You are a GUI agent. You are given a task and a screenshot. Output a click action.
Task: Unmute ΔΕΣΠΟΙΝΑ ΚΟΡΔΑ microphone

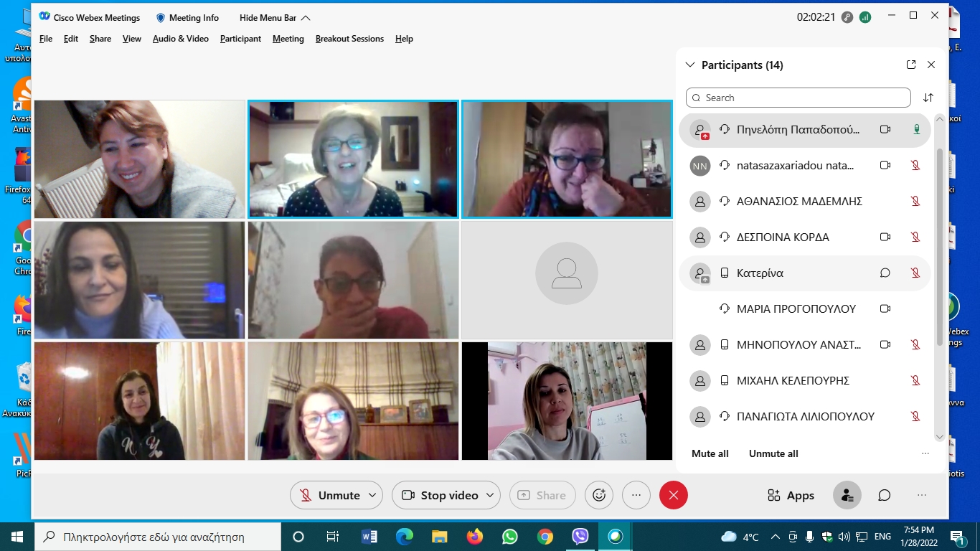click(915, 237)
